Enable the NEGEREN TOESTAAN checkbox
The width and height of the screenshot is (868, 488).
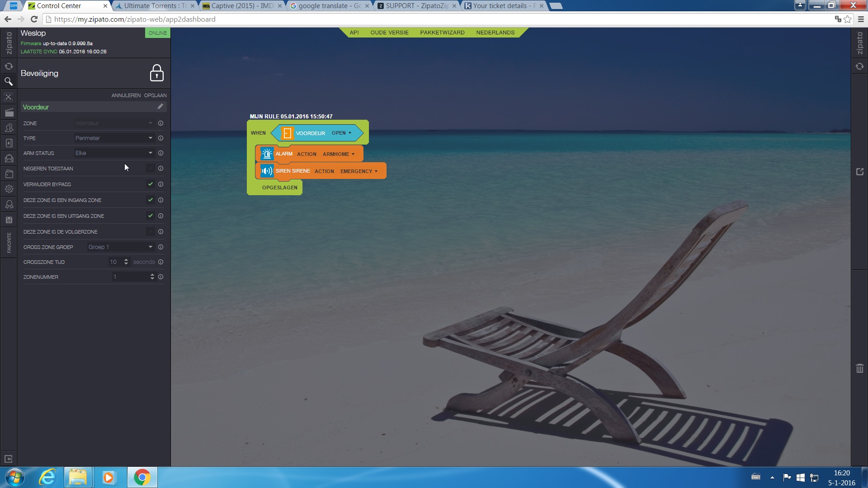tap(150, 169)
